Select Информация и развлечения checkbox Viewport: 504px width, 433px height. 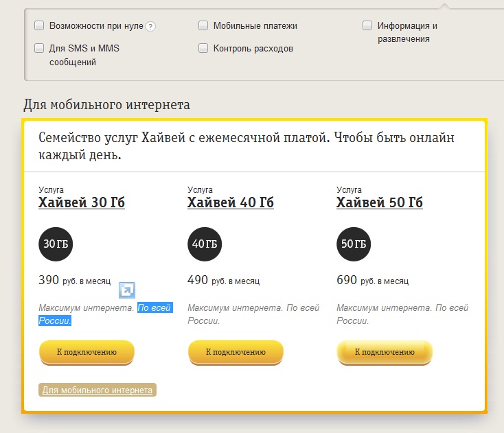367,25
